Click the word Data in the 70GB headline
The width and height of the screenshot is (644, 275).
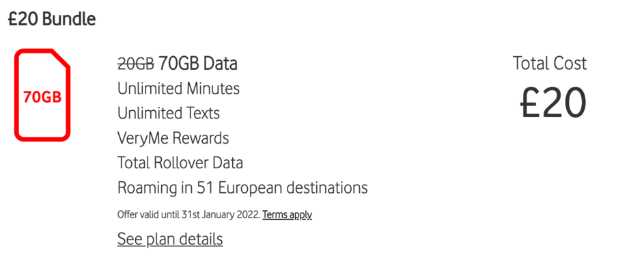pyautogui.click(x=221, y=64)
